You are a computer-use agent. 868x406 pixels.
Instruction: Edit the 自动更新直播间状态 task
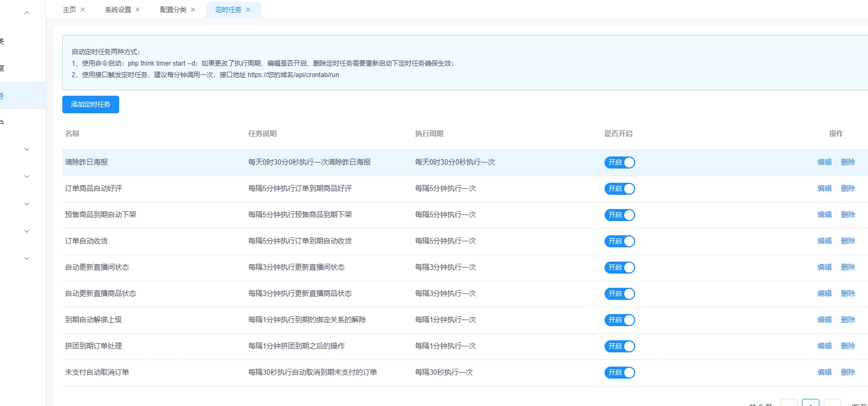click(x=824, y=267)
